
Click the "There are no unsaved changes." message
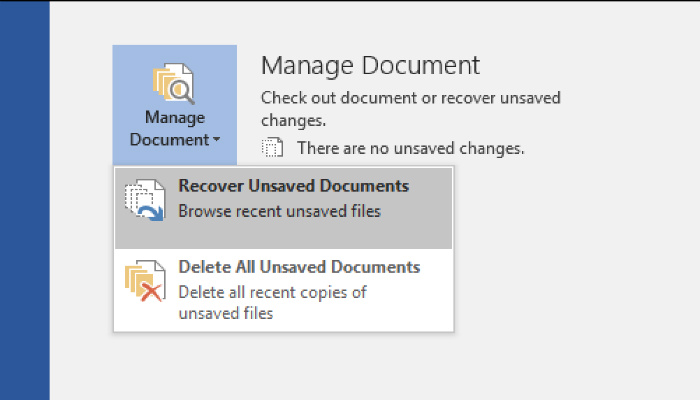410,148
